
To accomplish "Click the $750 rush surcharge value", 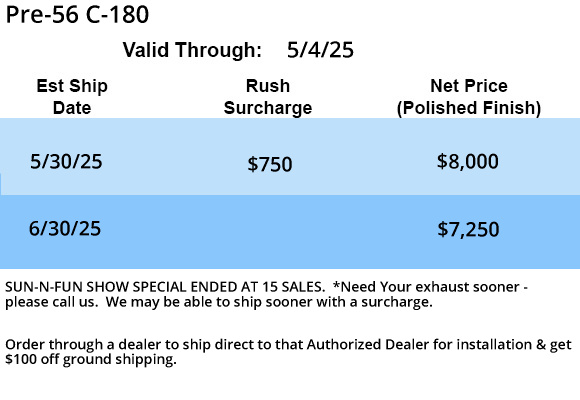I will point(270,164).
